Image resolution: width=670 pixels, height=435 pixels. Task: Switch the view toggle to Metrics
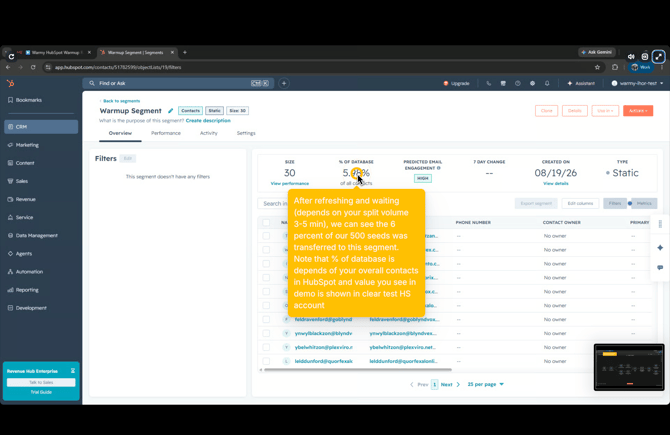644,203
